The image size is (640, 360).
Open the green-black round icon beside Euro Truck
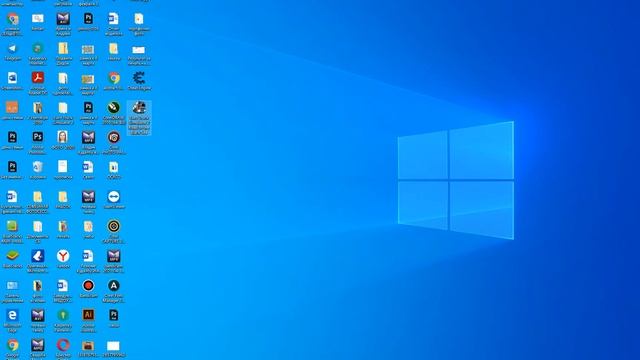[114, 108]
